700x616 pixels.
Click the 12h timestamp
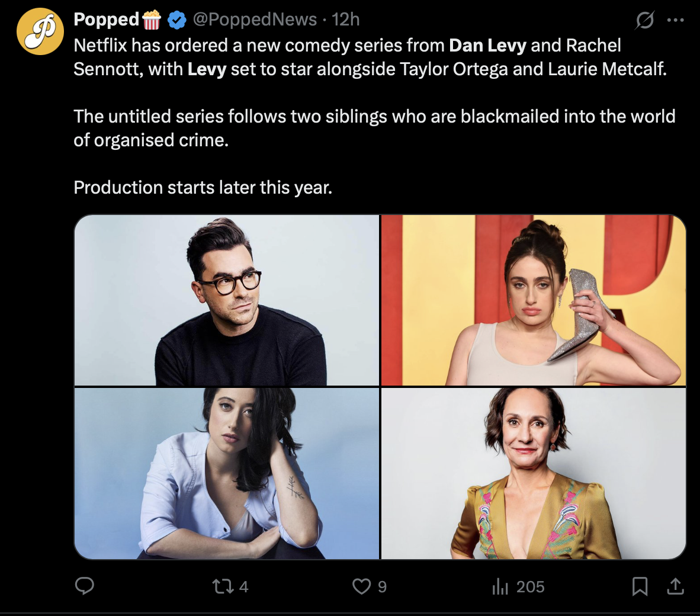click(346, 20)
